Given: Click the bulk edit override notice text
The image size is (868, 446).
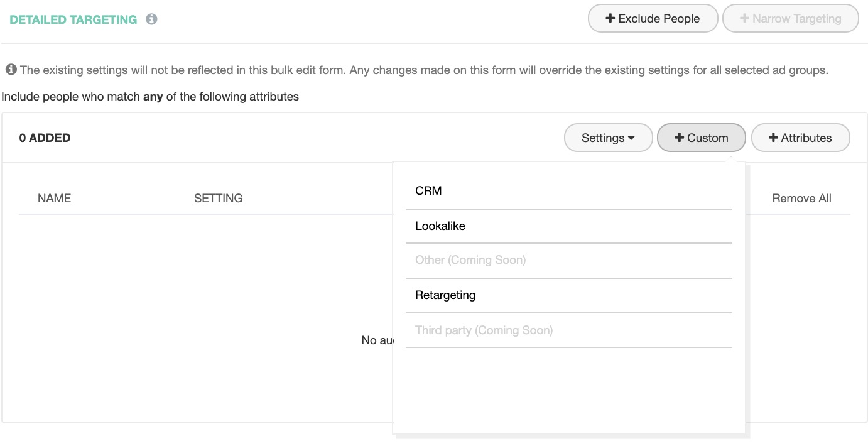Looking at the screenshot, I should [x=424, y=70].
